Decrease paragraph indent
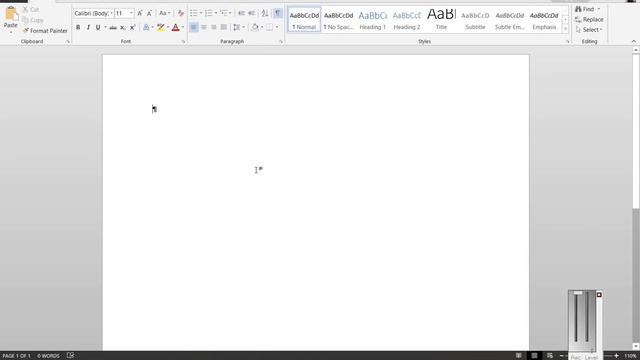This screenshot has width=640, height=360. [242, 13]
